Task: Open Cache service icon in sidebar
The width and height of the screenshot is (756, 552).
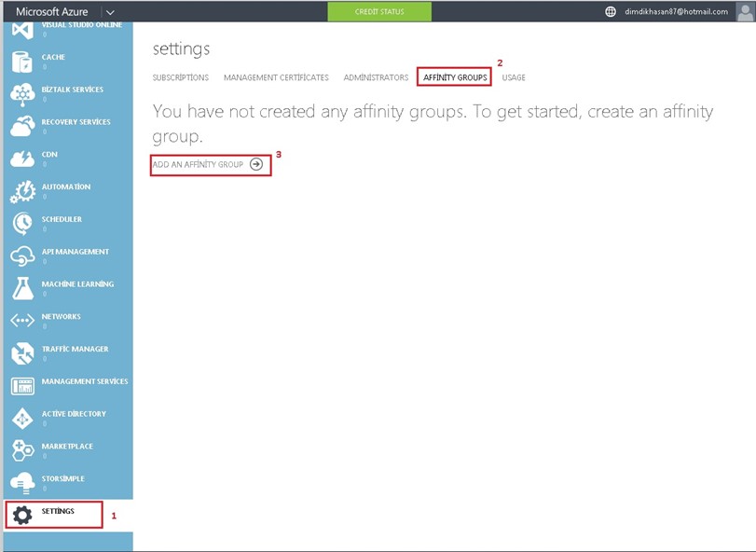Action: (x=22, y=62)
